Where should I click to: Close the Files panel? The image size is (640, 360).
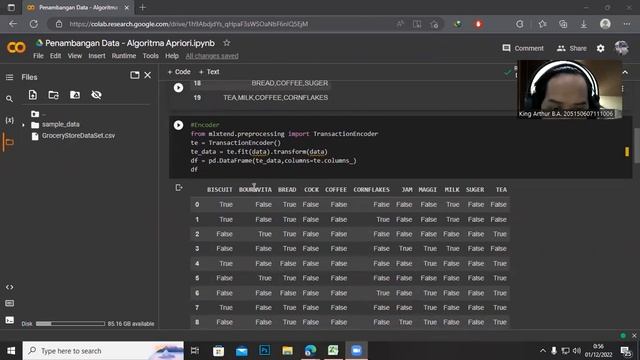point(148,75)
